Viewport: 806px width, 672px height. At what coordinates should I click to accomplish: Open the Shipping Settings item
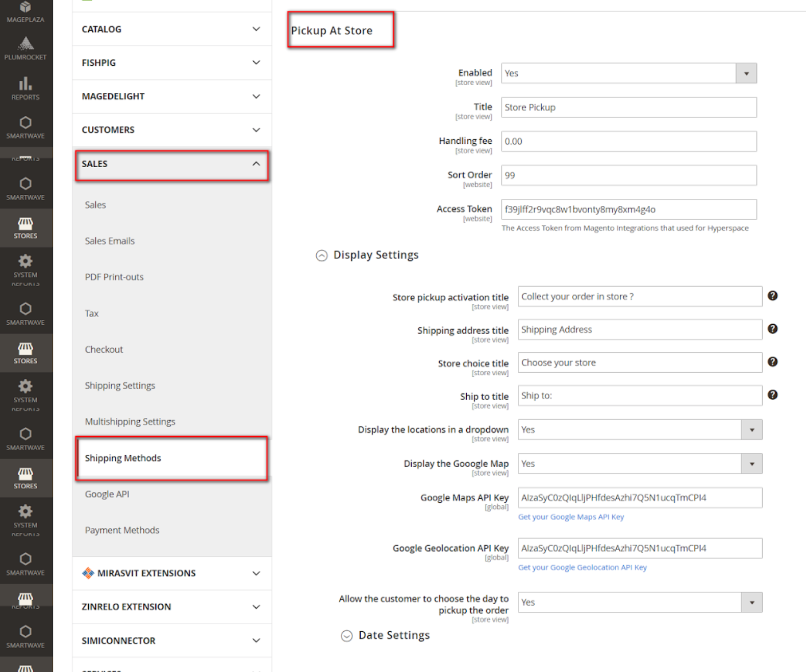pyautogui.click(x=120, y=385)
